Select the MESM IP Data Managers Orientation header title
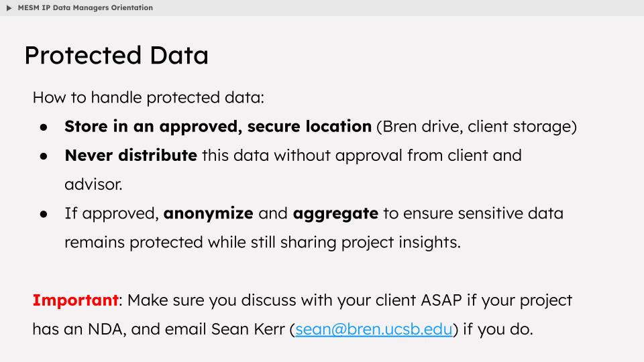This screenshot has width=644, height=362. (x=85, y=8)
